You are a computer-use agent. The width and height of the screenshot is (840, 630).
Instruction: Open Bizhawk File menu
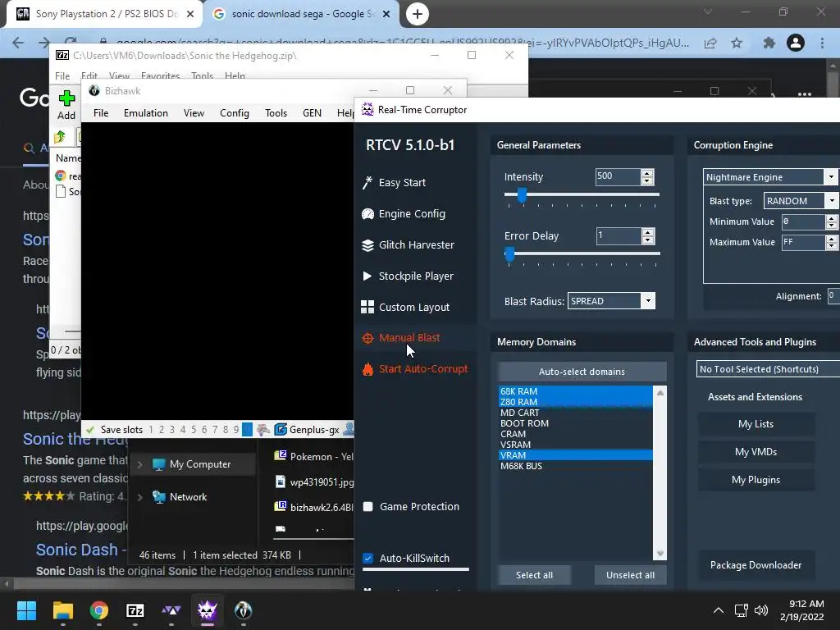pos(101,113)
